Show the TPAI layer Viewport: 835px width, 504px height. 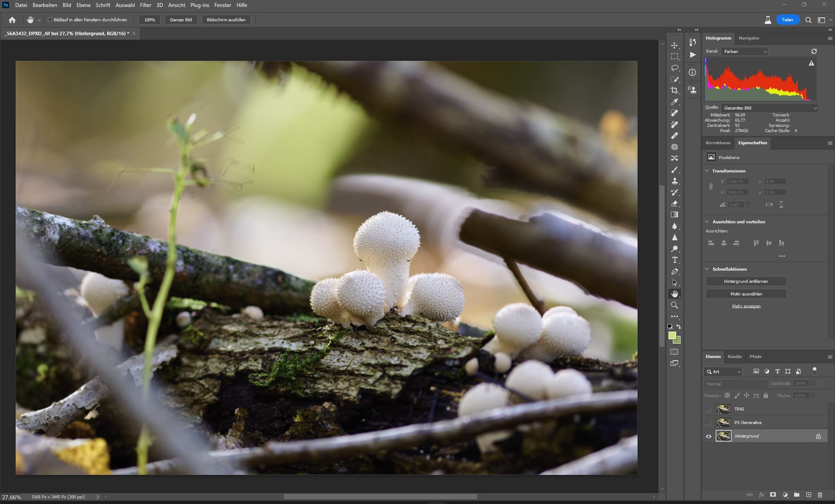tap(708, 409)
